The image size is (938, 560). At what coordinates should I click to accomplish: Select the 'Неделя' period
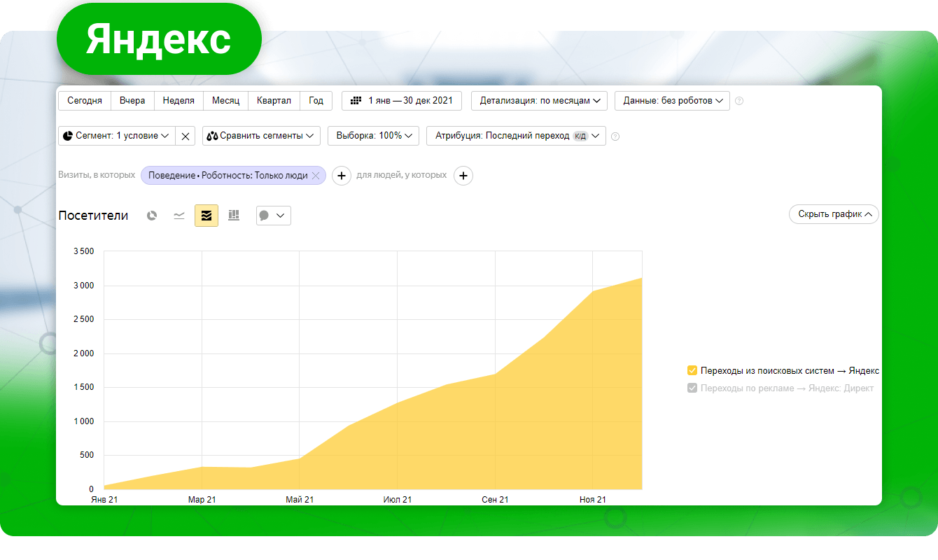pos(178,101)
